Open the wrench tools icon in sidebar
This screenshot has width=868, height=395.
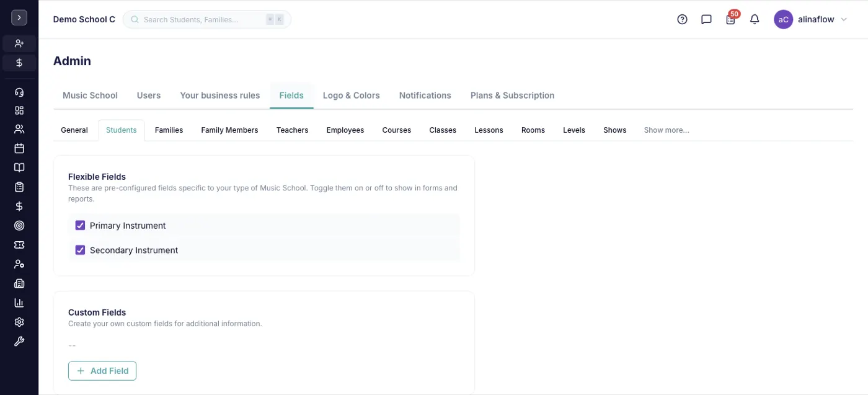[x=19, y=341]
